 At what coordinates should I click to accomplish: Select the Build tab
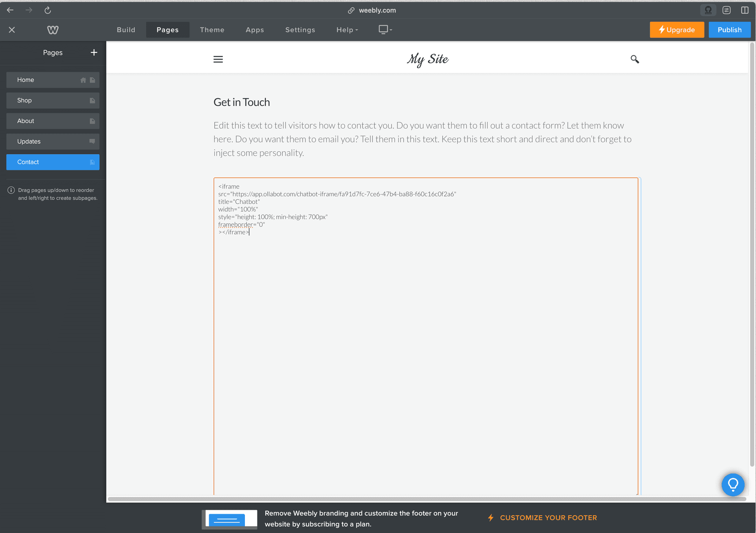(x=126, y=30)
